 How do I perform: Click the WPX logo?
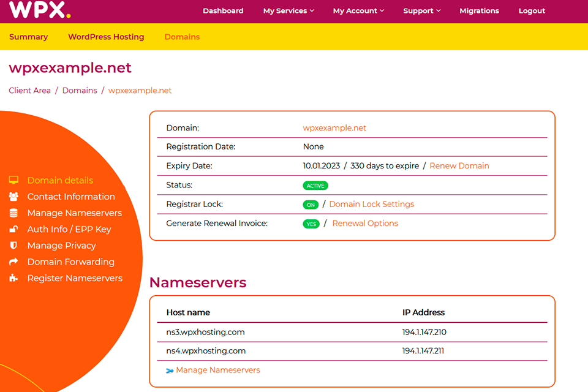coord(40,9)
